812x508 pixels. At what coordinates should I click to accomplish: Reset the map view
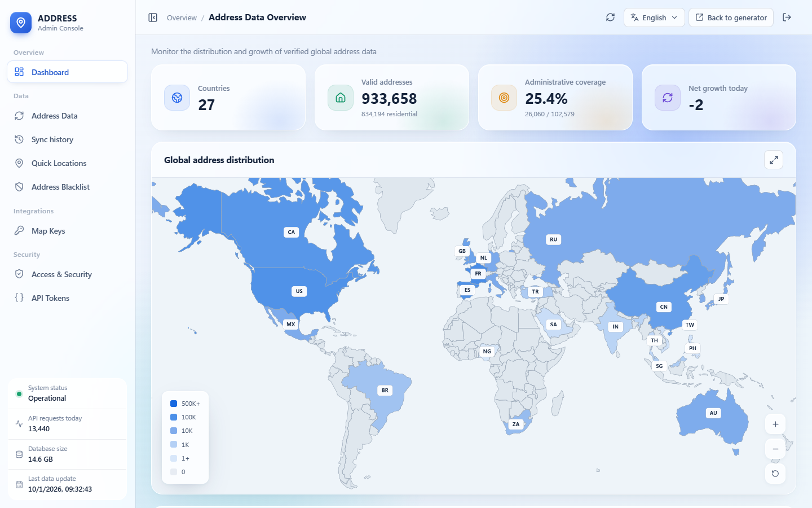click(x=775, y=474)
